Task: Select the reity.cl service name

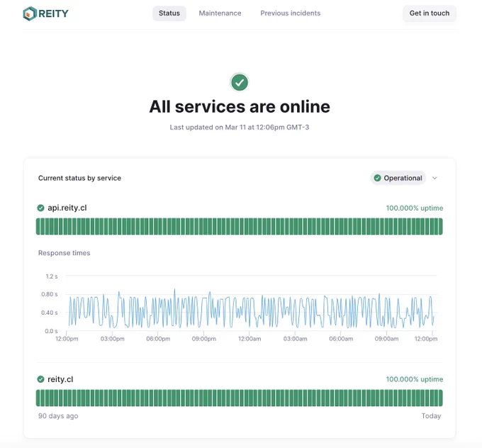Action: [60, 379]
